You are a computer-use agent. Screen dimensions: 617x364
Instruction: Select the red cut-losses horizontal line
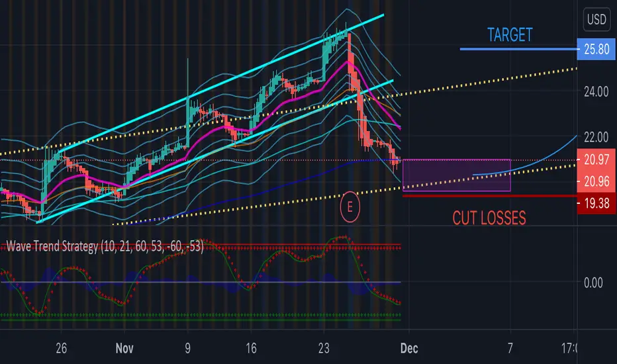(489, 196)
